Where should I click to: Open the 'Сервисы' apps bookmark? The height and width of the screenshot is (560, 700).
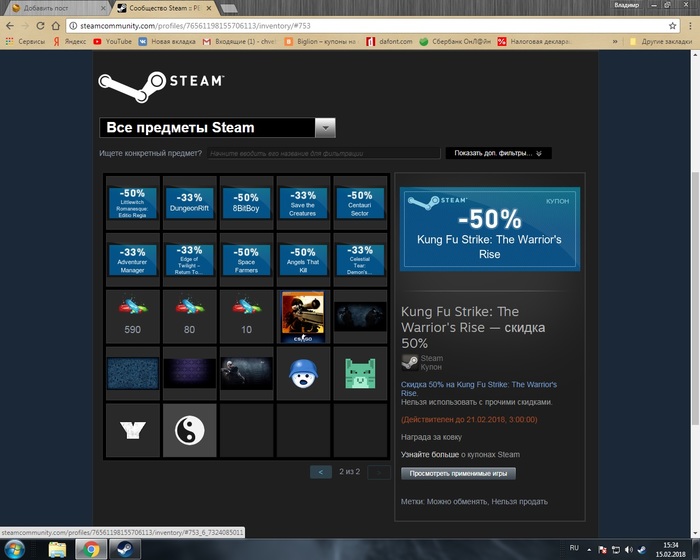[25, 42]
